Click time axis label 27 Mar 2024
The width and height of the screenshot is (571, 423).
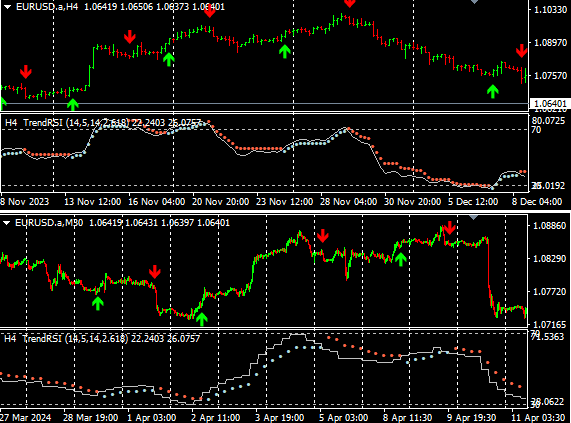tap(25, 418)
